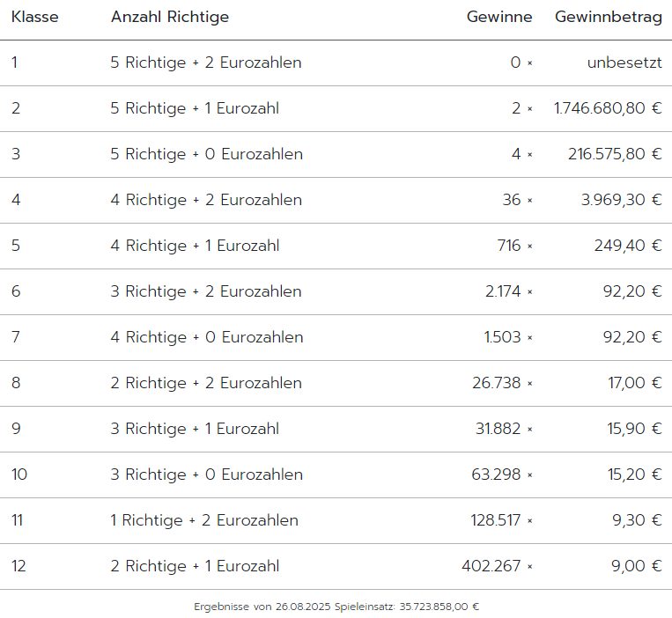The width and height of the screenshot is (672, 618).
Task: Select the 3 Richtige + 0 Eurozahlen row
Action: [336, 475]
